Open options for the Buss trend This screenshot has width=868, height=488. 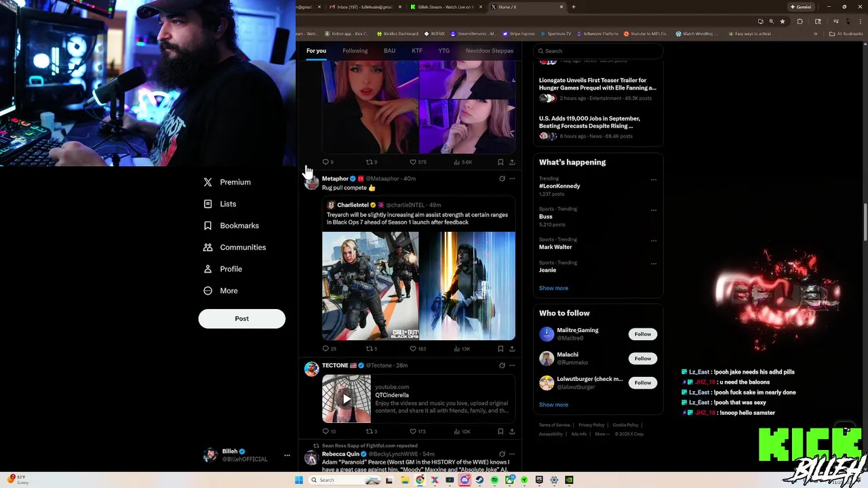click(x=654, y=210)
